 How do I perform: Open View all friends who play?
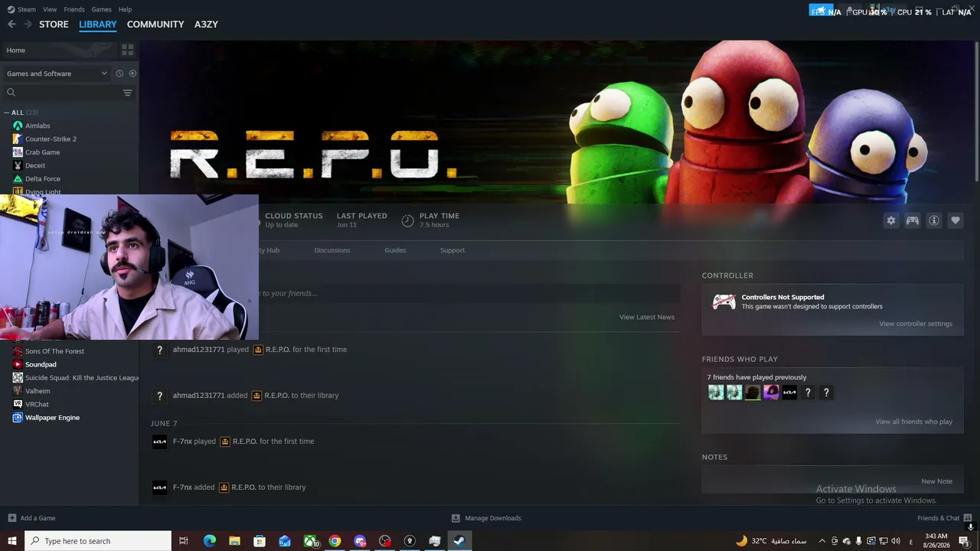point(914,422)
